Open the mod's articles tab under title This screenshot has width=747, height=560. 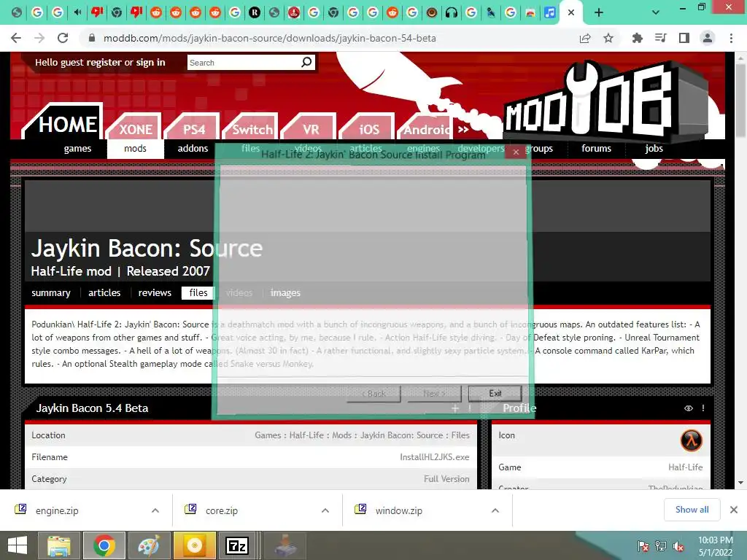104,293
